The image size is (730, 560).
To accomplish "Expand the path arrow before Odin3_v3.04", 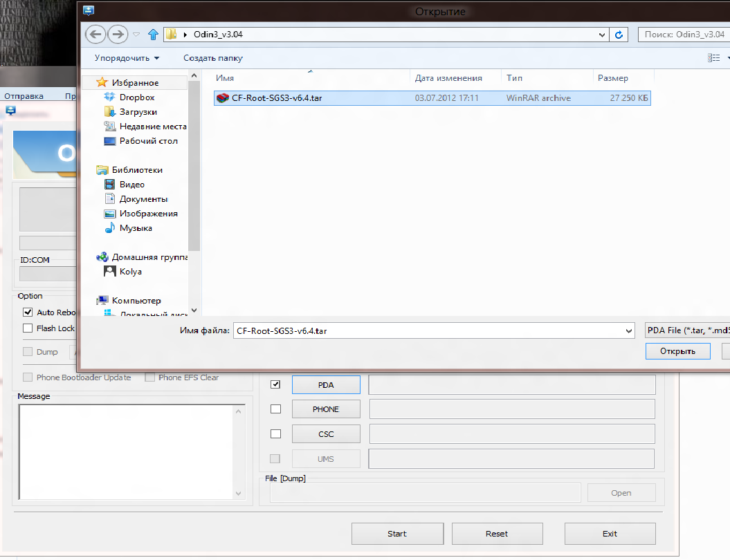I will coord(185,35).
